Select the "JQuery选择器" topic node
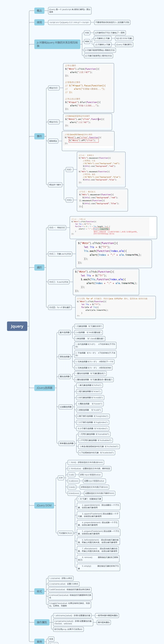 (45, 388)
